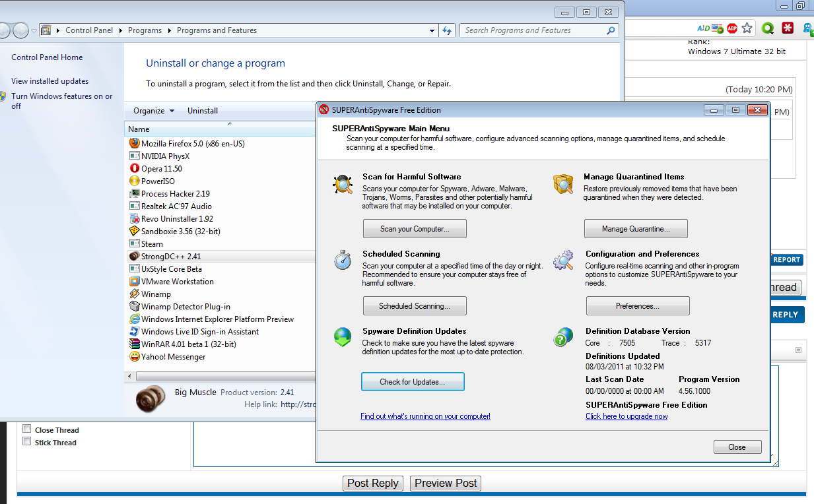
Task: Open Turn Windows features on or off
Action: coord(62,101)
